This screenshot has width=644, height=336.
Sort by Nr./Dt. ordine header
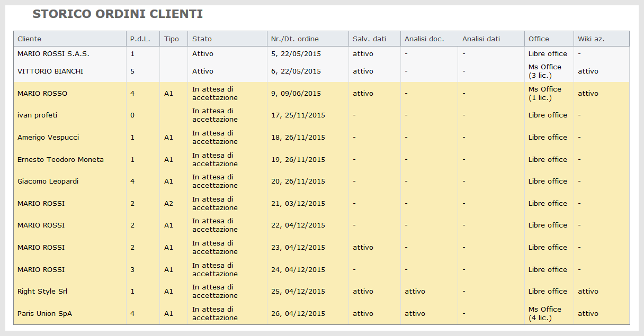(x=308, y=39)
